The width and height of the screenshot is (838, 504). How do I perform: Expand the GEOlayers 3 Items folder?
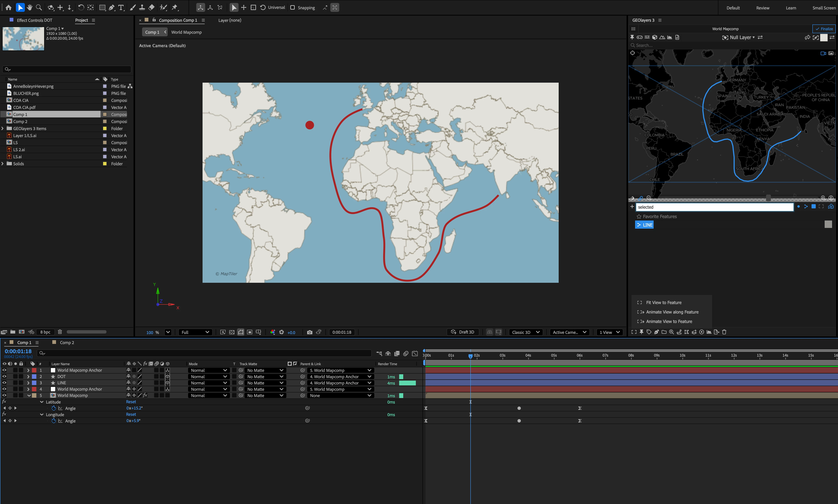point(3,128)
